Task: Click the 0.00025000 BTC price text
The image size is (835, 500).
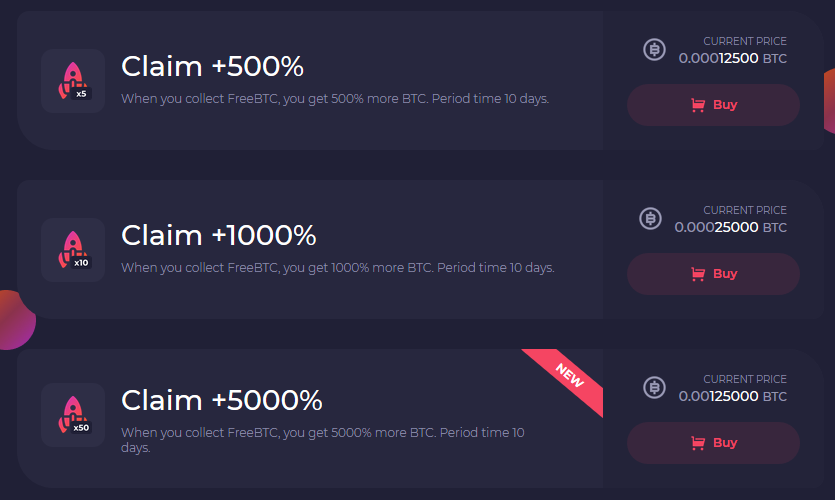Action: [x=730, y=227]
